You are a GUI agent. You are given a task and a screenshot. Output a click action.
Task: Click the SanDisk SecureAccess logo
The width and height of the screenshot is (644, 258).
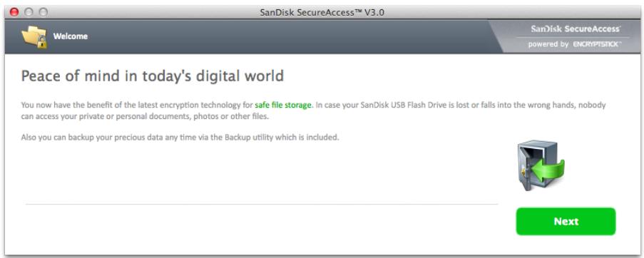[575, 29]
